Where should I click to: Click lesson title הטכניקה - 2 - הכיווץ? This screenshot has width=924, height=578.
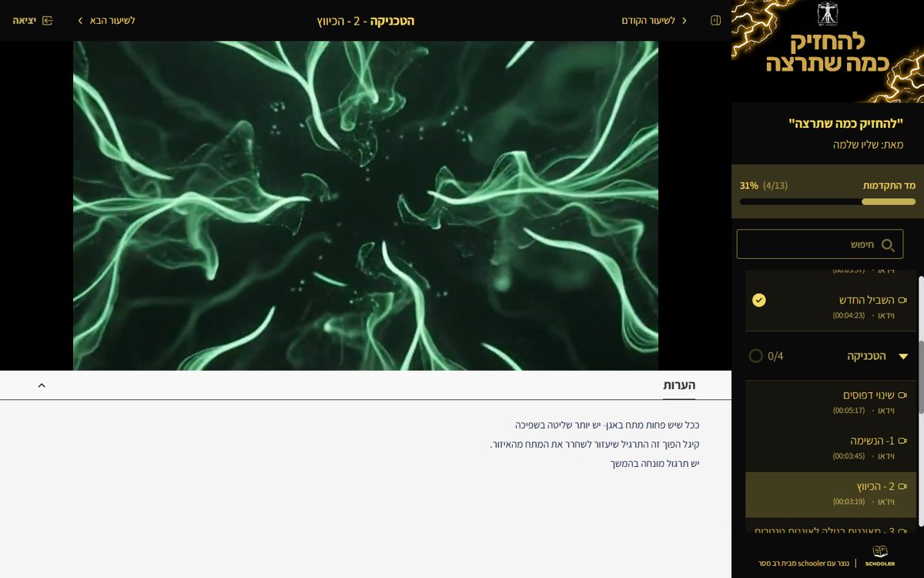point(366,21)
